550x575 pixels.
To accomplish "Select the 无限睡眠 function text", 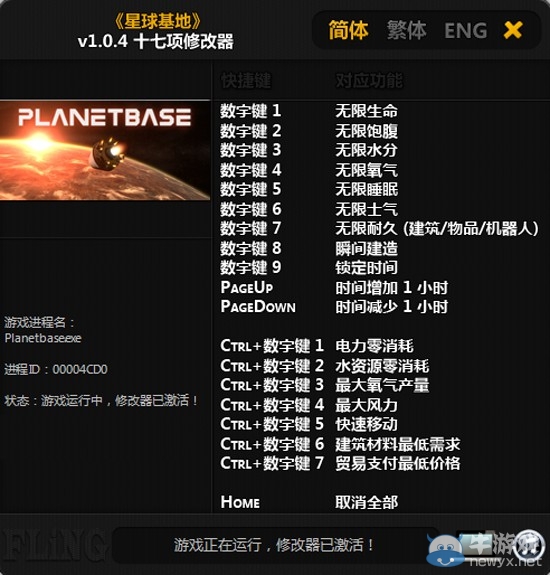I will [366, 190].
